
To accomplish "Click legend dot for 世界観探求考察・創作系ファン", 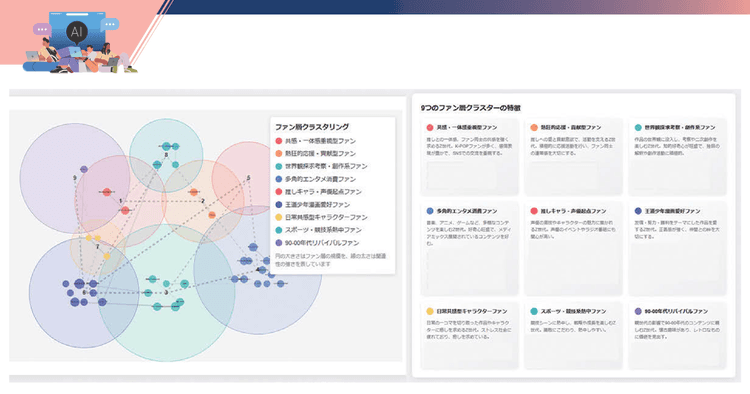I will coord(279,166).
